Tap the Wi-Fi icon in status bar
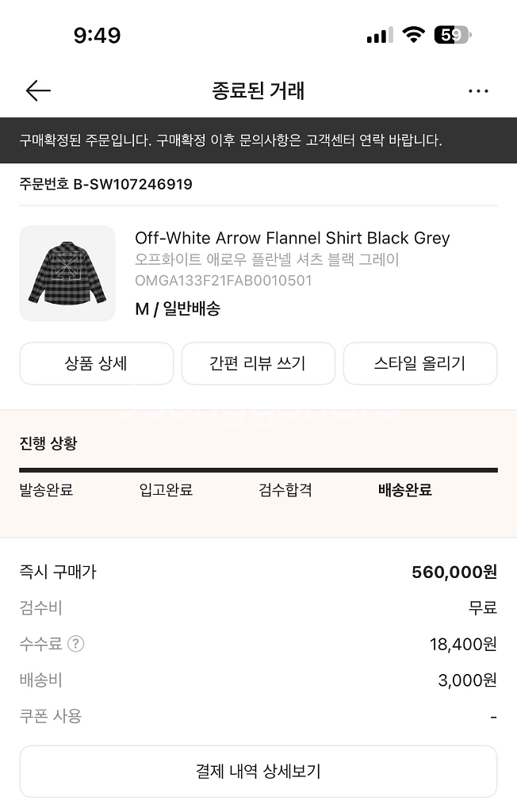Viewport: 517px width, 812px height. (413, 35)
